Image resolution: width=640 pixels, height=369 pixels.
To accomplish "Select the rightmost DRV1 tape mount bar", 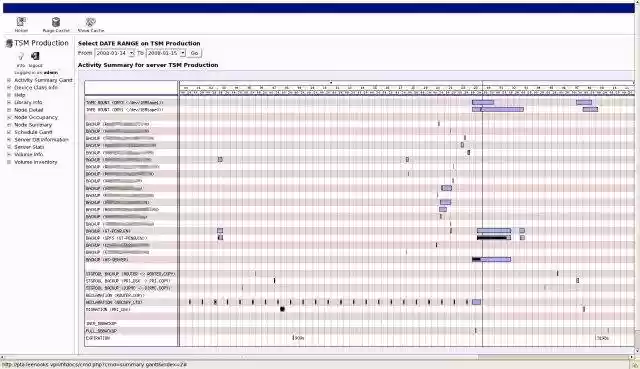I will (590, 109).
